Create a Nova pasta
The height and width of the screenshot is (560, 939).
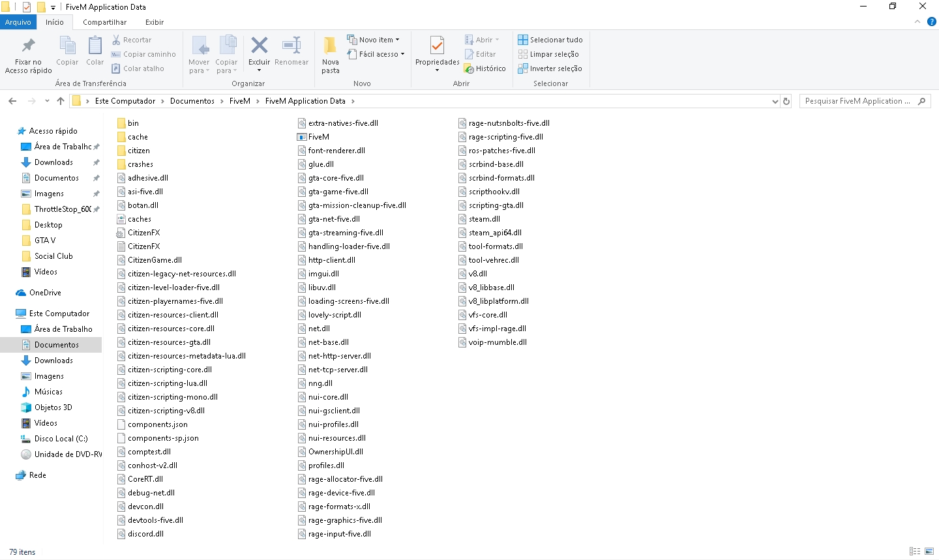pyautogui.click(x=331, y=55)
